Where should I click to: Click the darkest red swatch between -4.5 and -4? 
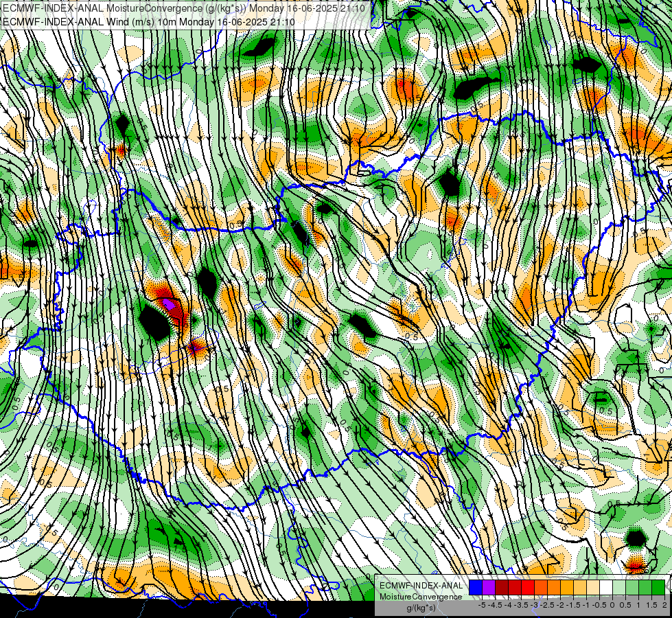[x=502, y=587]
